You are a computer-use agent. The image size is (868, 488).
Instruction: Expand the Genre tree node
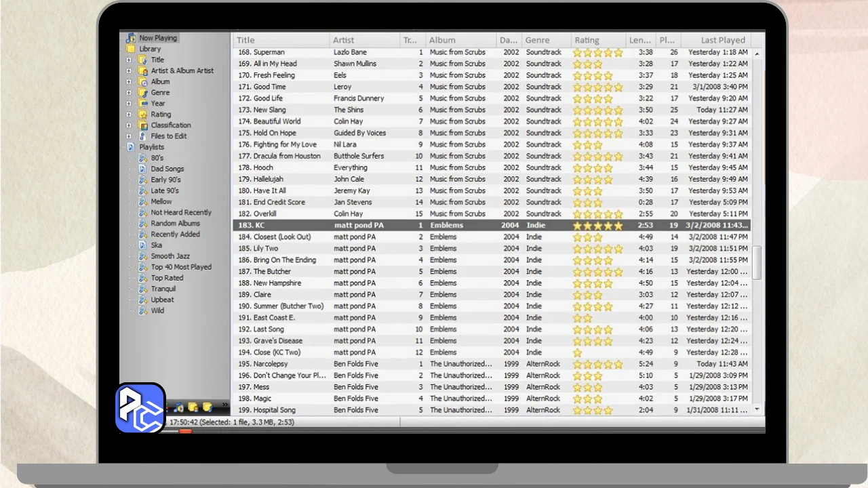[x=129, y=92]
